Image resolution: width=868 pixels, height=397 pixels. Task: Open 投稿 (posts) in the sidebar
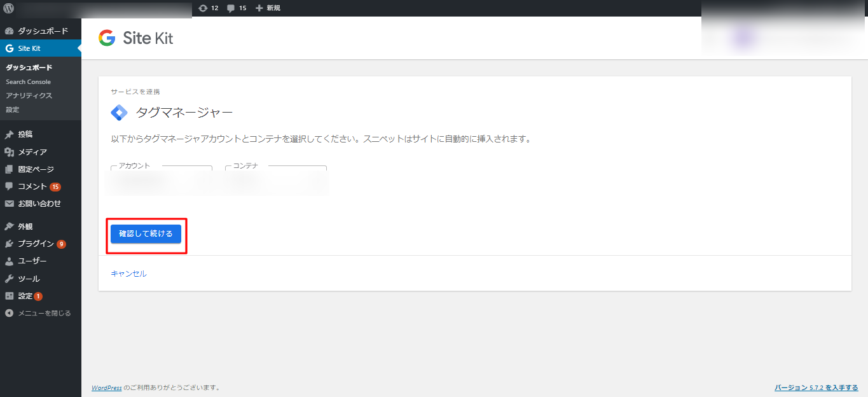[41, 134]
